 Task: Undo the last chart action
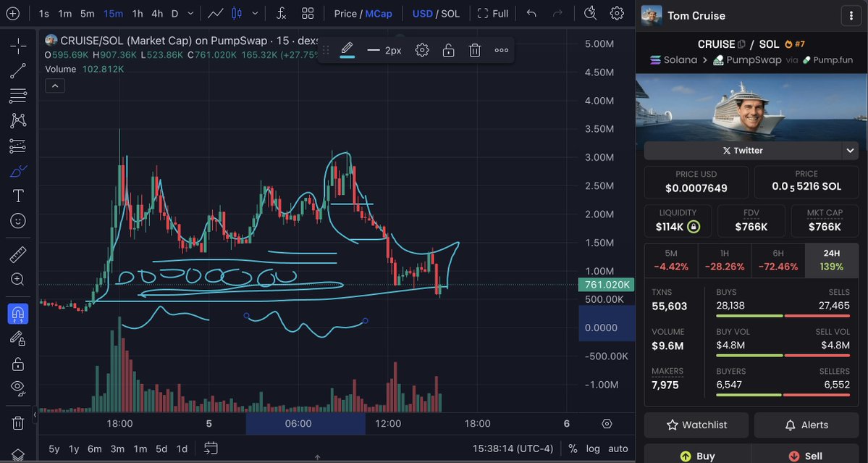(531, 13)
